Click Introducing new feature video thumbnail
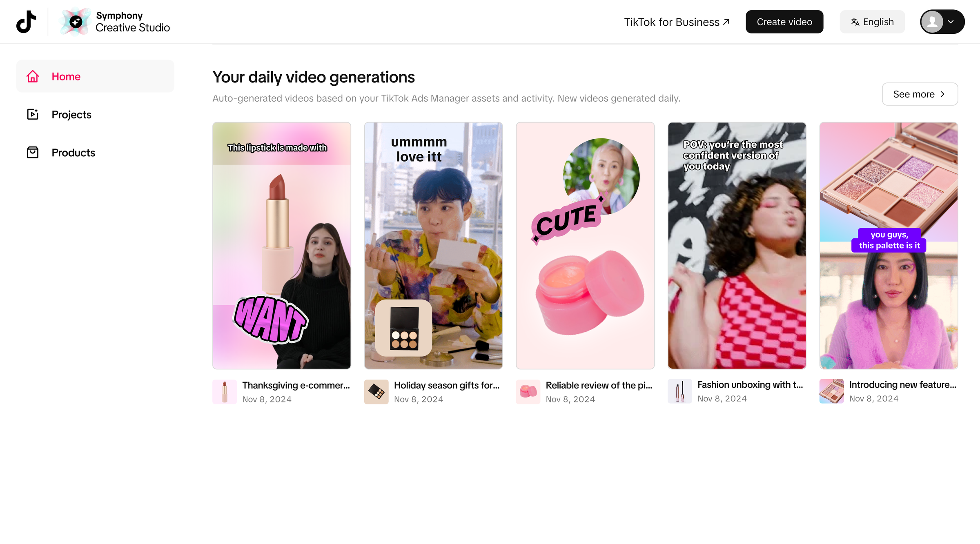 889,245
